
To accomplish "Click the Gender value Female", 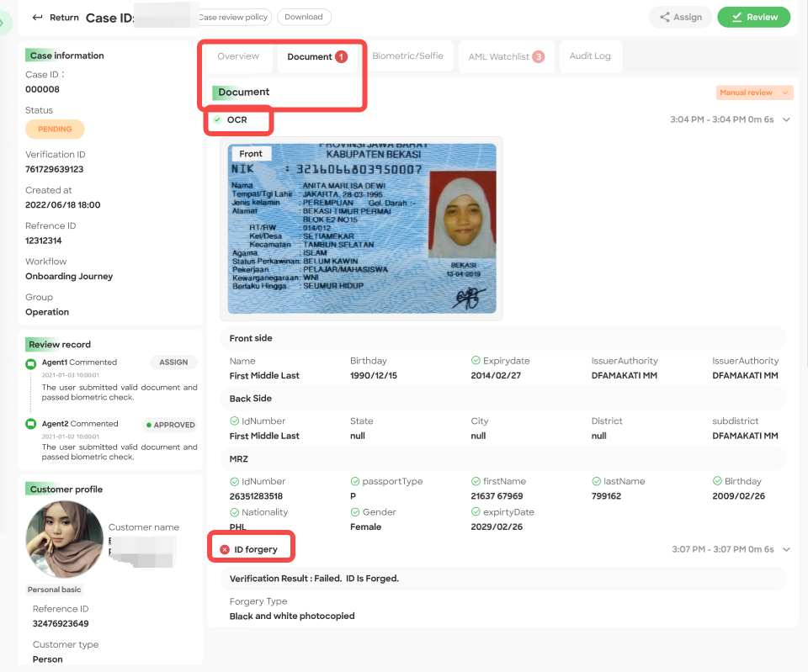I will click(x=366, y=527).
